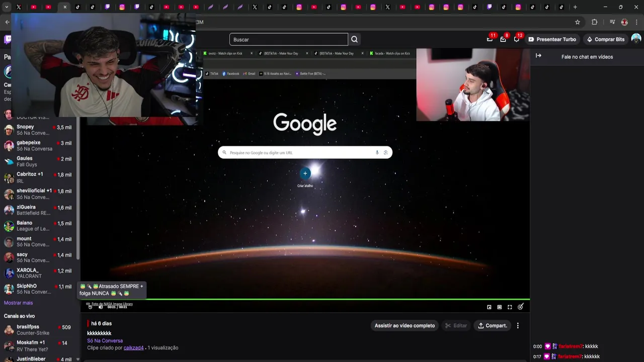
Task: Open SkipNhO channel in the sidebar
Action: tap(39, 289)
